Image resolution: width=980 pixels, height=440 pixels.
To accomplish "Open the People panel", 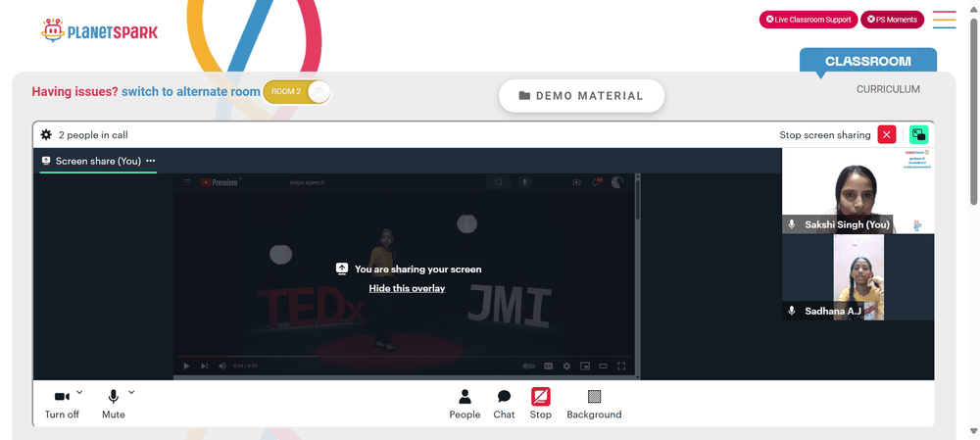I will pos(465,404).
